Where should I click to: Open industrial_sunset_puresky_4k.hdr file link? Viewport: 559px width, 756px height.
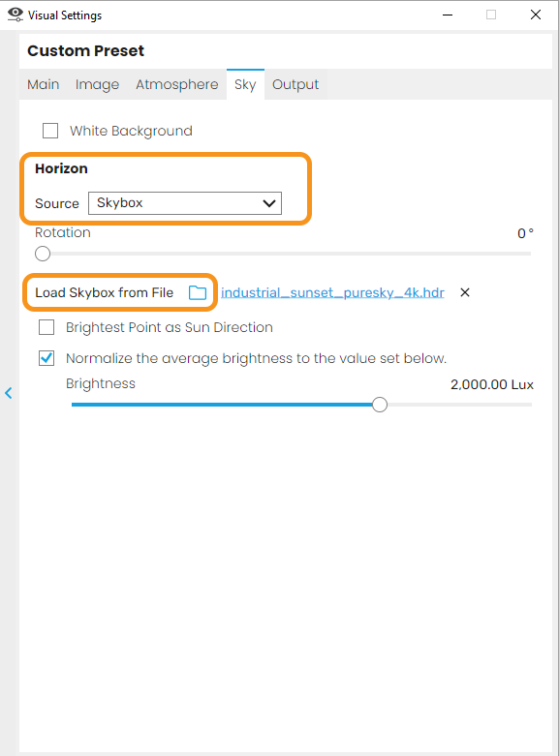tap(332, 292)
